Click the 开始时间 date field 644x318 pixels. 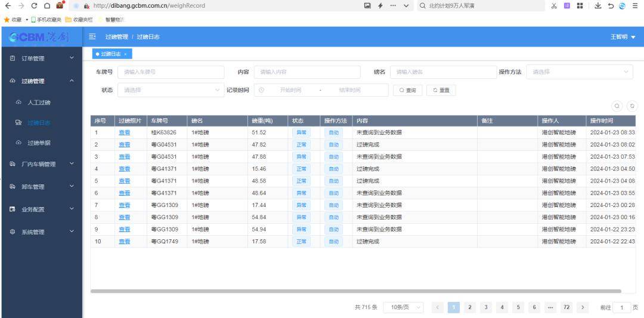290,90
